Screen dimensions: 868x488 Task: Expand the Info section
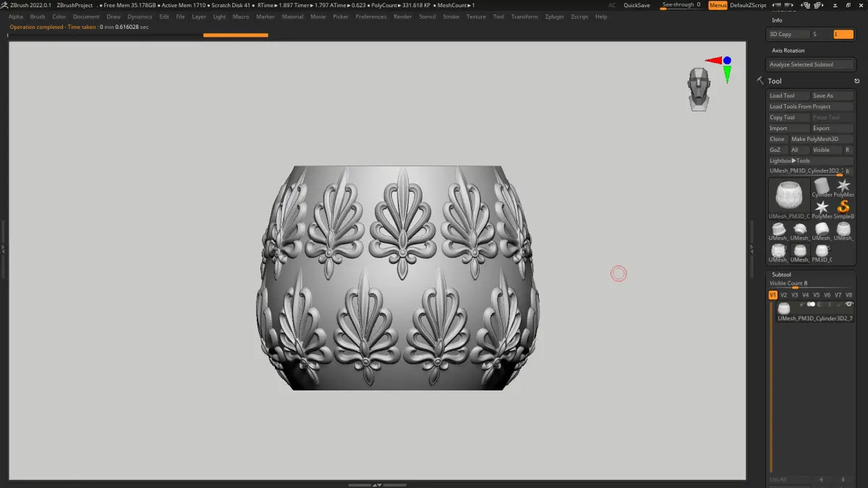tap(777, 20)
